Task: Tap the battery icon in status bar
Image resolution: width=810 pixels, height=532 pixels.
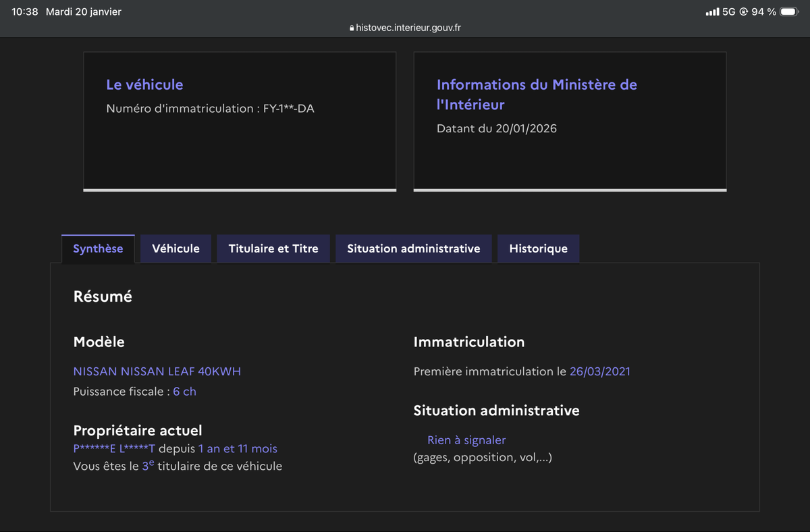Action: pyautogui.click(x=789, y=12)
